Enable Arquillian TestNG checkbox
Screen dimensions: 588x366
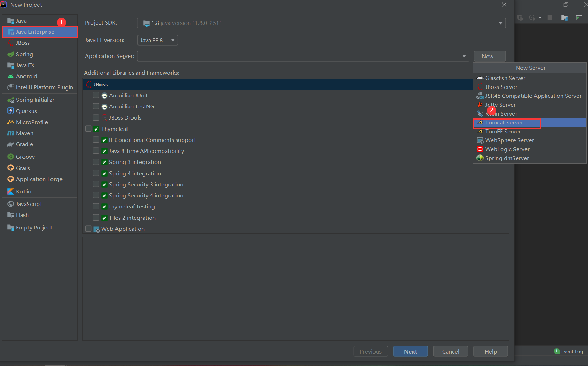click(96, 106)
